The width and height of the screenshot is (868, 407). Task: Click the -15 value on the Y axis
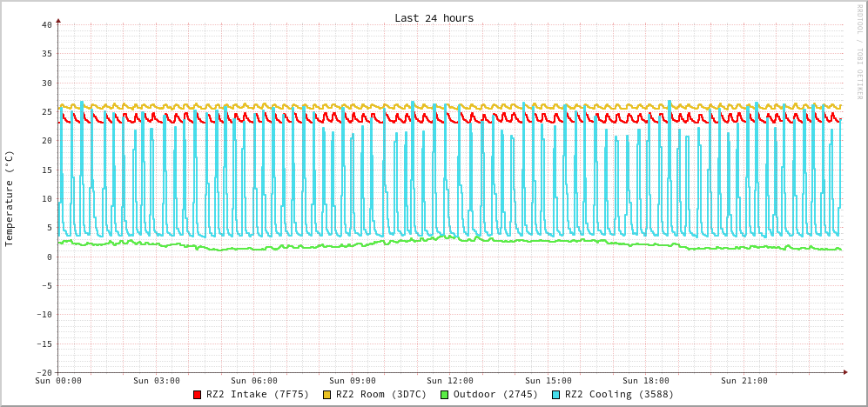point(44,344)
